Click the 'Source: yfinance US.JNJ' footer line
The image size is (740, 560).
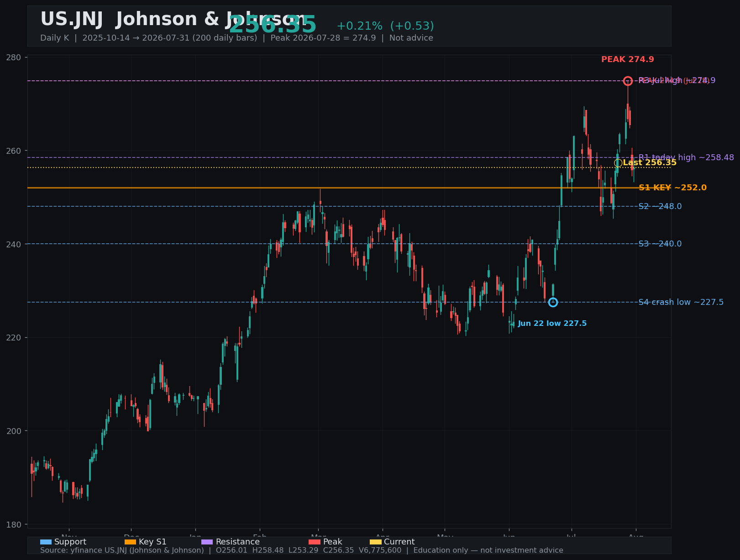[x=302, y=550]
